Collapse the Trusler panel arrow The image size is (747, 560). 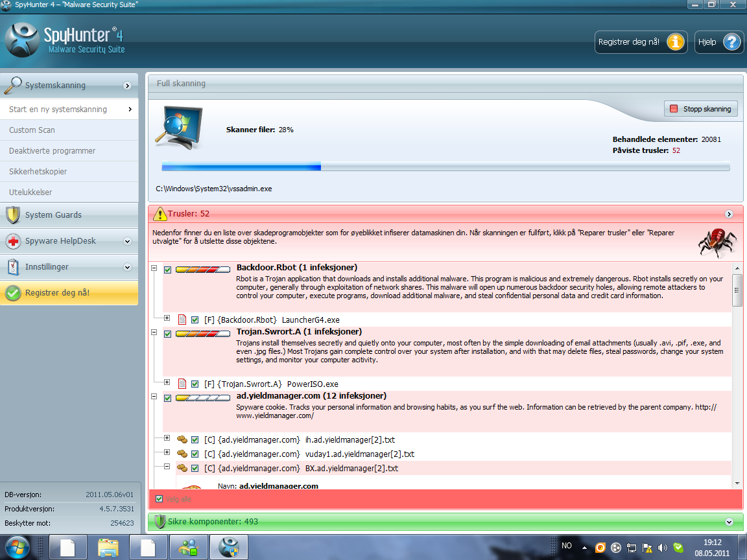point(729,215)
